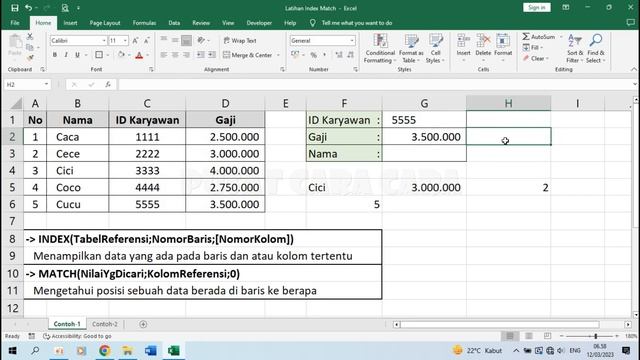The height and width of the screenshot is (360, 640).
Task: Open Word from the Windows taskbar
Action: point(150,351)
